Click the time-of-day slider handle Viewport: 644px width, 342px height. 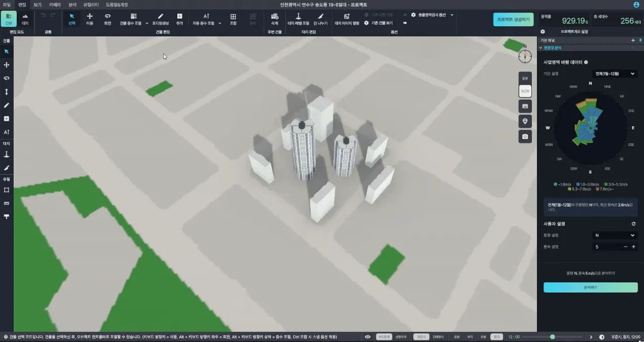[553, 337]
